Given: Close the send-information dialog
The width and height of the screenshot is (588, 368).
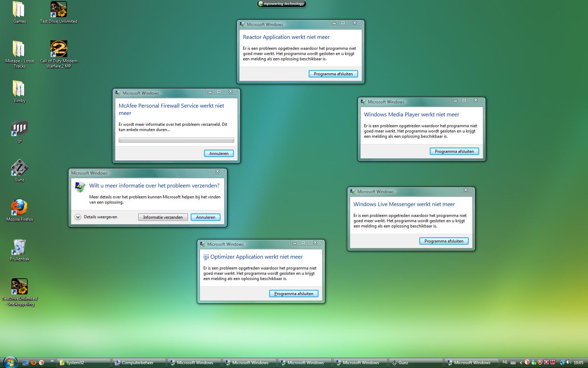Looking at the screenshot, I should (x=217, y=171).
